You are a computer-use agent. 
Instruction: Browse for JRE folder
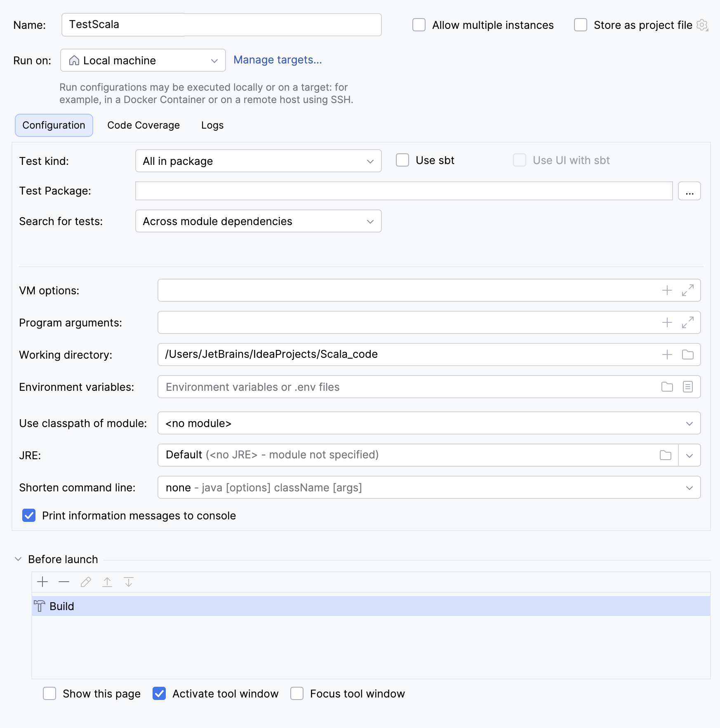click(x=666, y=455)
